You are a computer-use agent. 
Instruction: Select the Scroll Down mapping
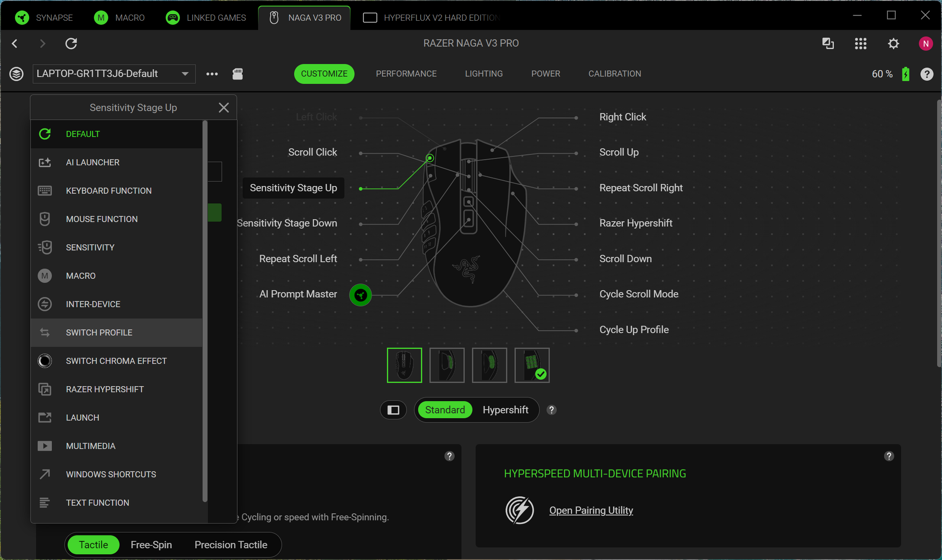pyautogui.click(x=625, y=259)
